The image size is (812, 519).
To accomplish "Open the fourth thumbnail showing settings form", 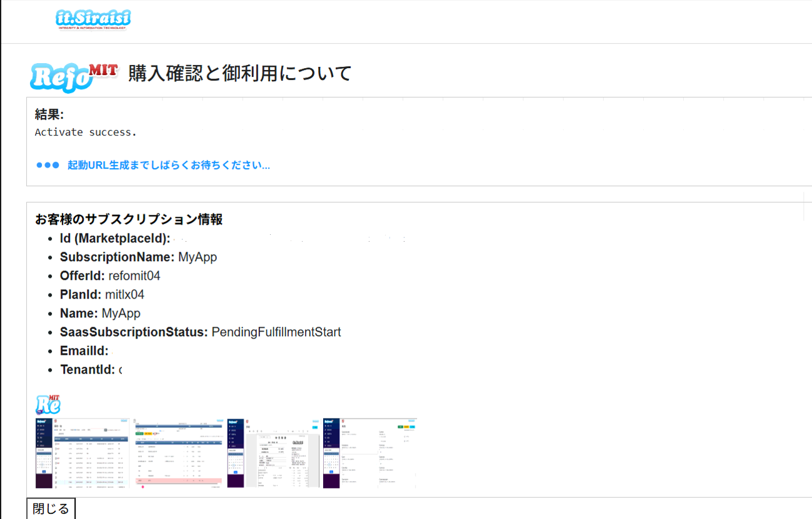I will [369, 453].
